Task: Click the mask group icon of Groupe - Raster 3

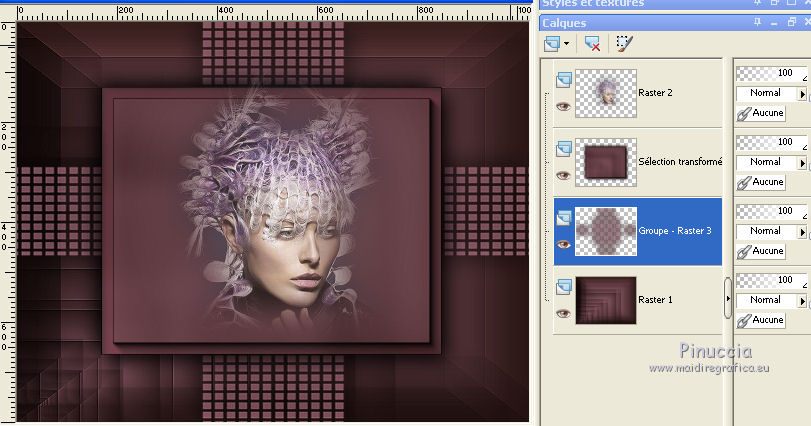Action: pos(564,218)
